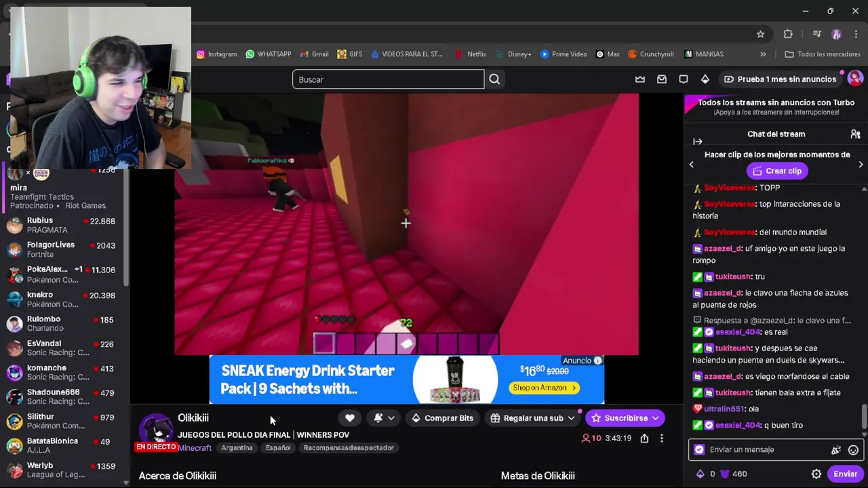
Task: Open ad info icon beside Anuncio
Action: [598, 361]
